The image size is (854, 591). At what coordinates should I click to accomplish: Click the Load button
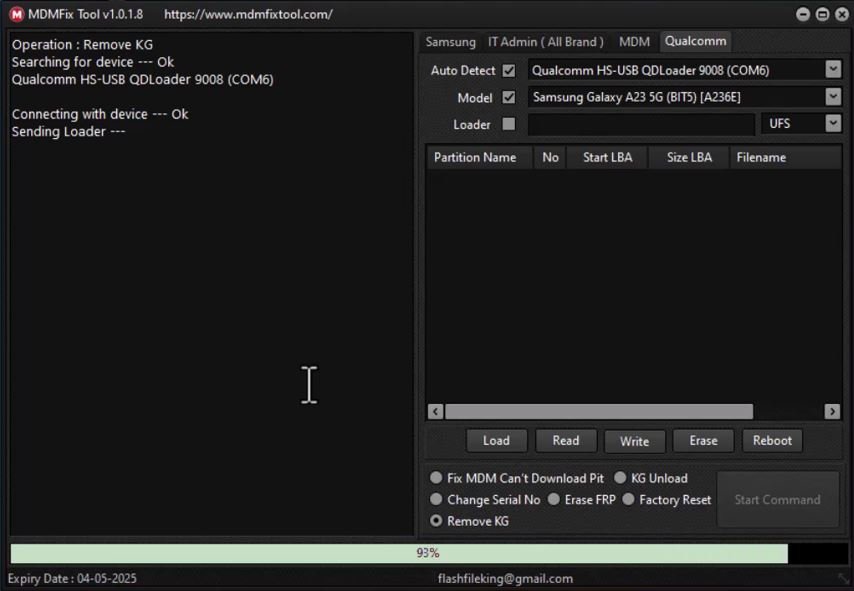pos(496,441)
